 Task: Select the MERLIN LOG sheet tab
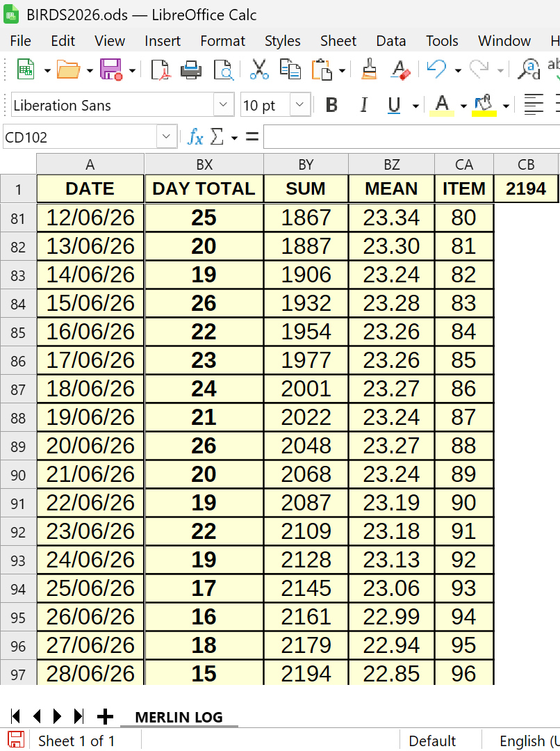coord(179,717)
